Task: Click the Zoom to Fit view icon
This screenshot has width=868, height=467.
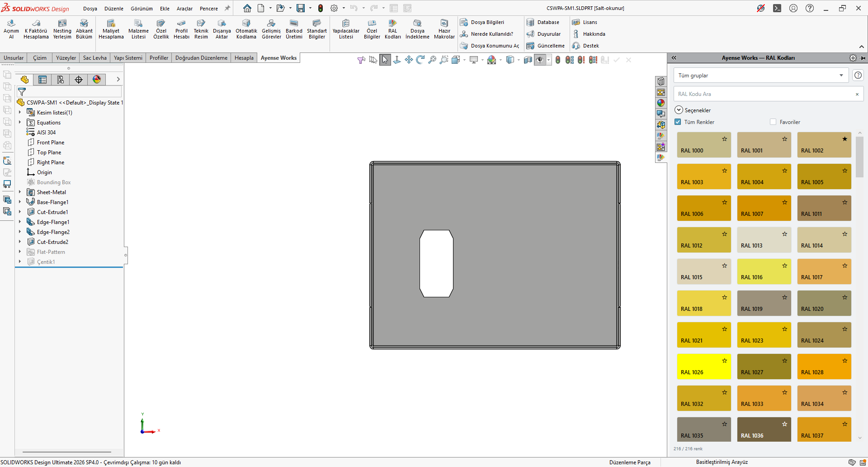Action: 432,60
